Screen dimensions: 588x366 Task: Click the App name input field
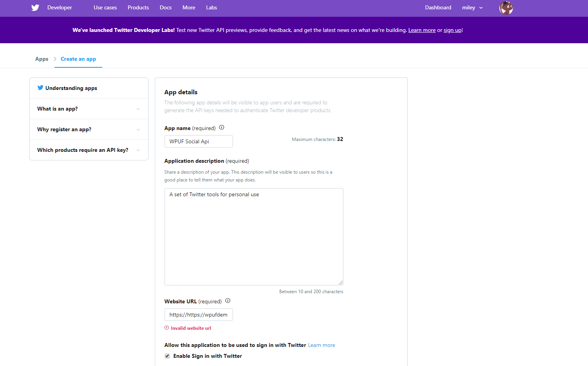198,141
